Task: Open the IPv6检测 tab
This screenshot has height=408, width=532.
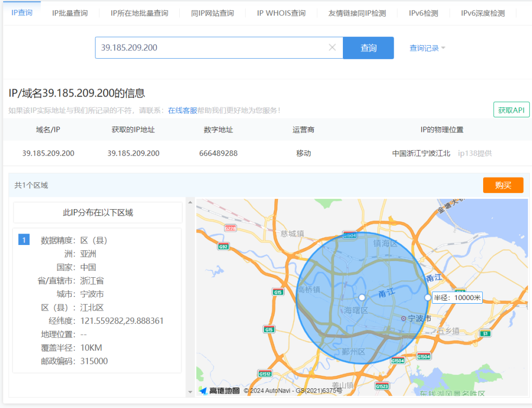Action: click(x=423, y=13)
